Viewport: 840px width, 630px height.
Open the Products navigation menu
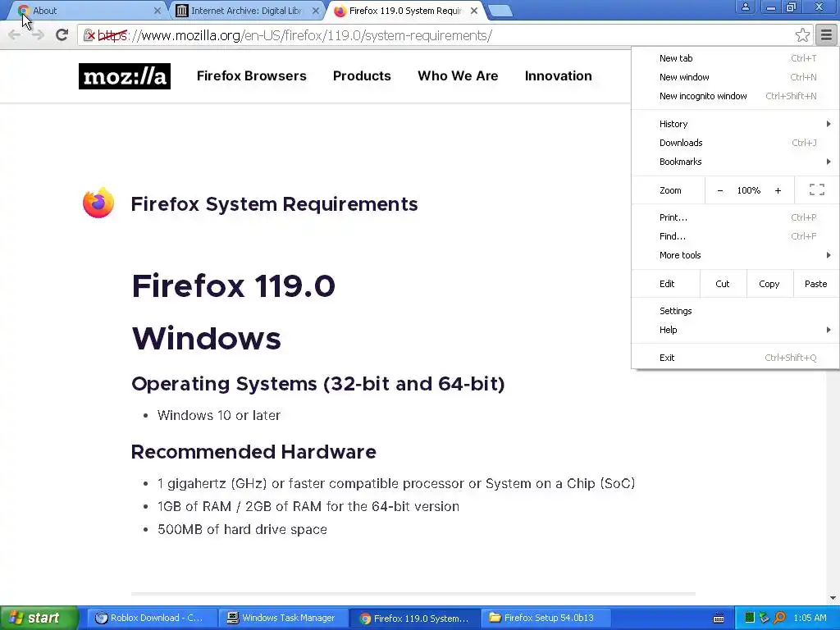click(x=362, y=76)
